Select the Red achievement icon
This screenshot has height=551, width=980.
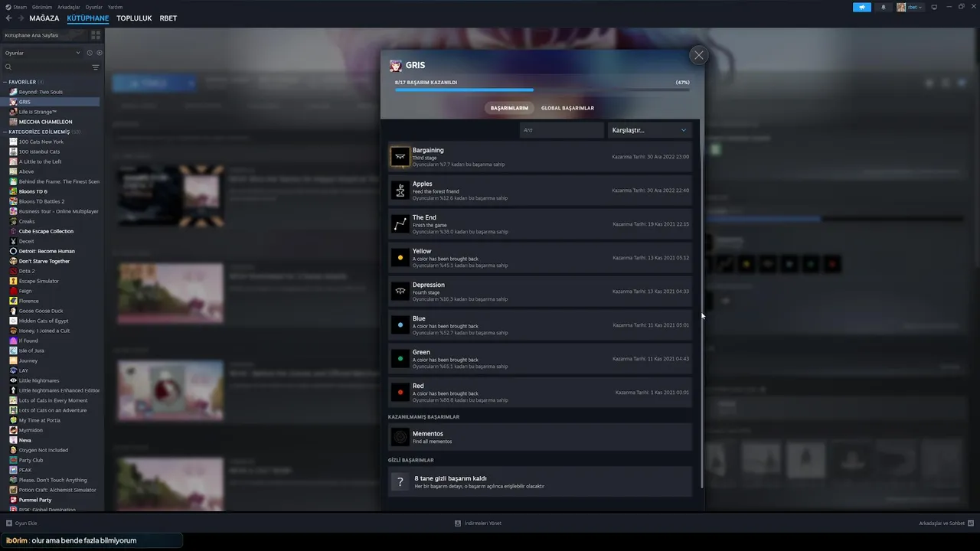[x=400, y=393]
